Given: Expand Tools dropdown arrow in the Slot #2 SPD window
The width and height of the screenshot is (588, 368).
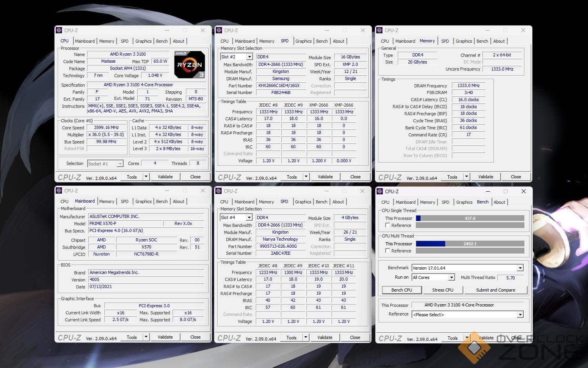Looking at the screenshot, I should 306,177.
